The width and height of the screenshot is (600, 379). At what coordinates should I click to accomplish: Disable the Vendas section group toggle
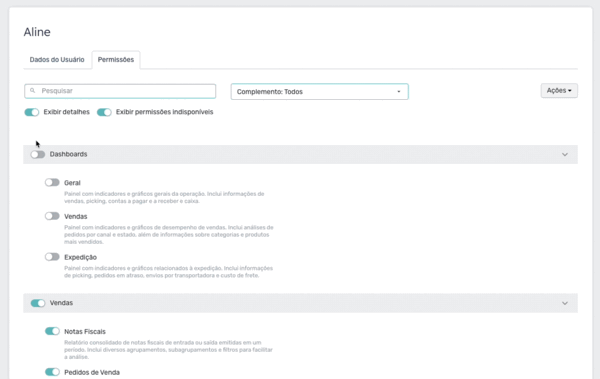click(38, 303)
